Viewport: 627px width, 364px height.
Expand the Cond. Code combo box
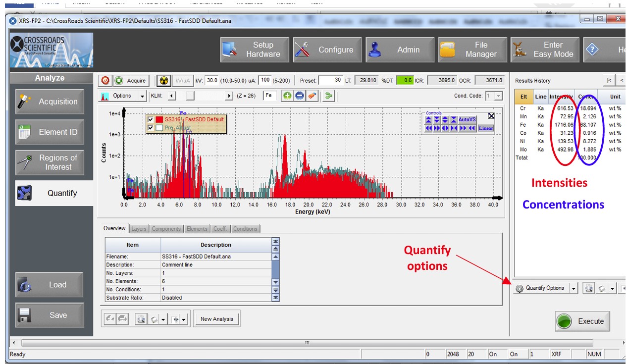click(498, 96)
